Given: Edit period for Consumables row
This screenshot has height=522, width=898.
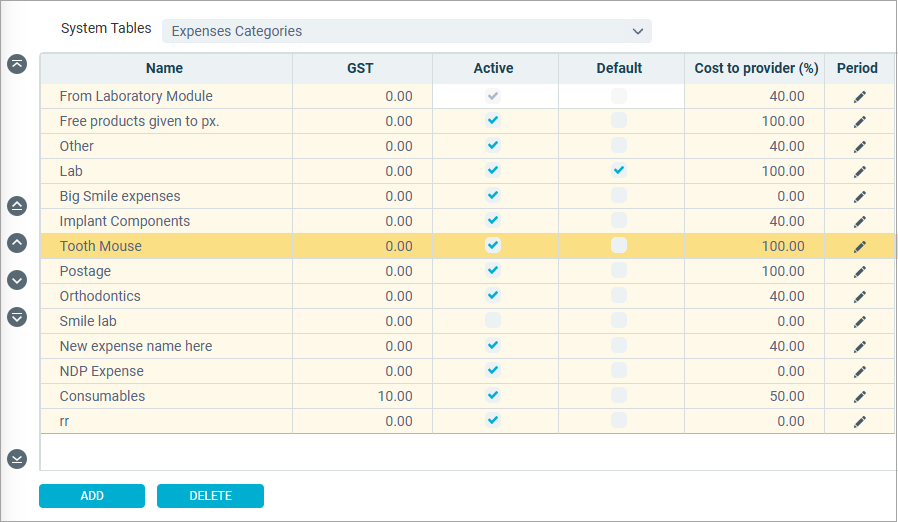Looking at the screenshot, I should [860, 397].
